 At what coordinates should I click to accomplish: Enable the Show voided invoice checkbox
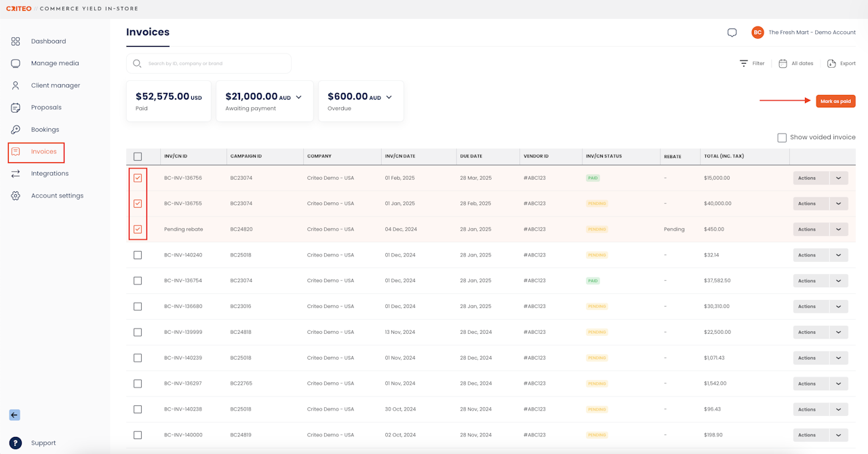(x=782, y=138)
